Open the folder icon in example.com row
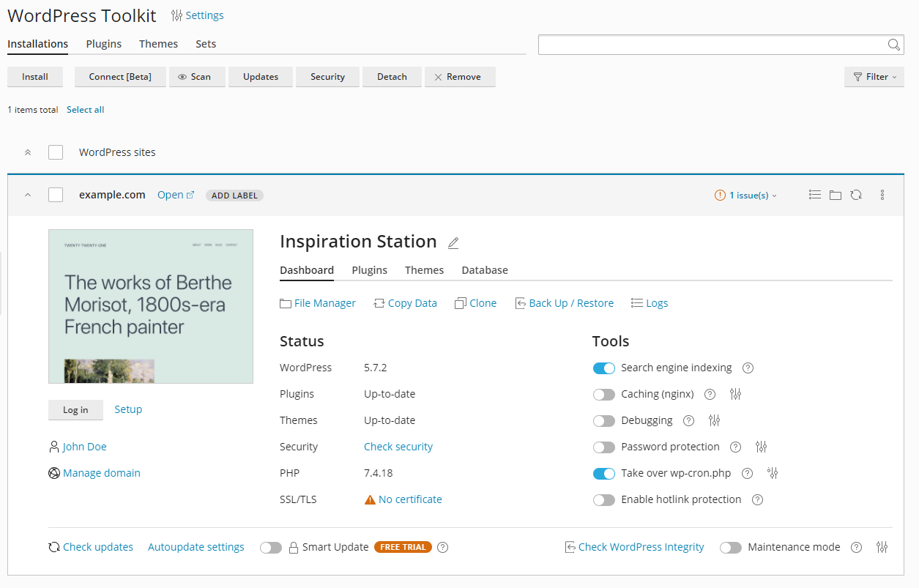This screenshot has height=588, width=919. click(836, 195)
